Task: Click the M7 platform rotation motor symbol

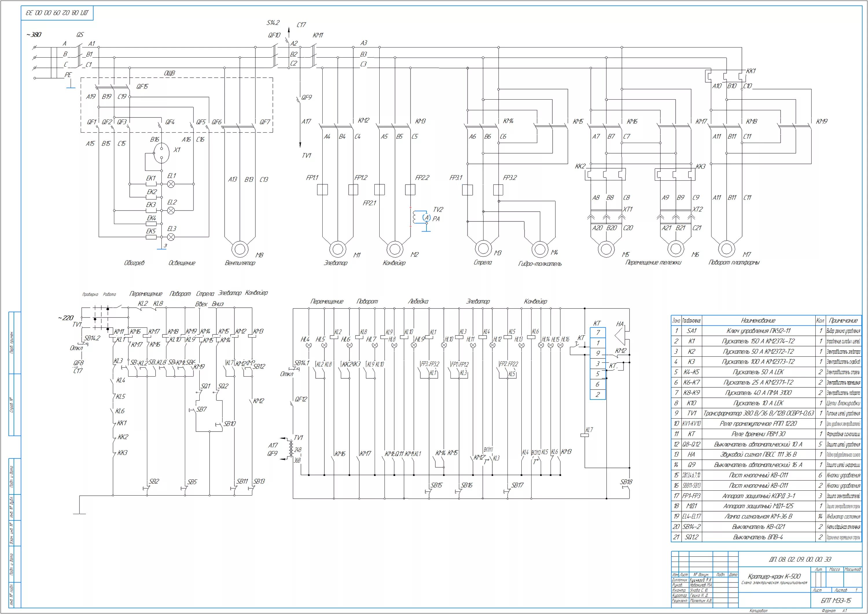Action: [726, 249]
